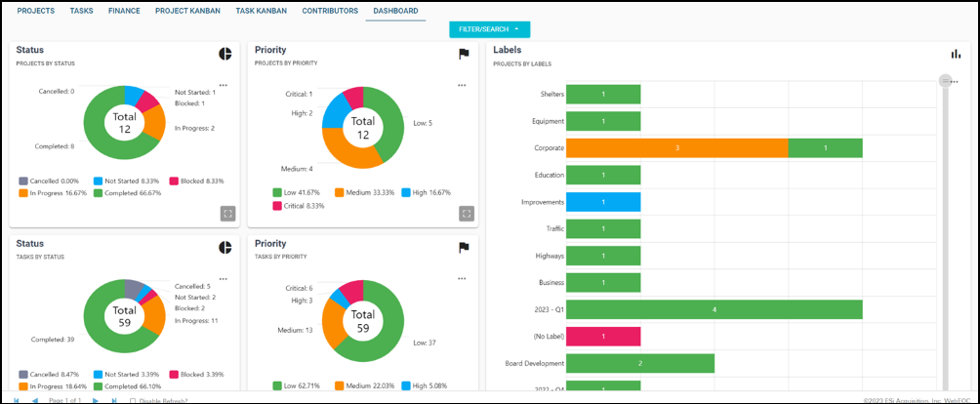Open three-dot menu on Projects by Status chart
This screenshot has width=980, height=404.
[x=224, y=85]
